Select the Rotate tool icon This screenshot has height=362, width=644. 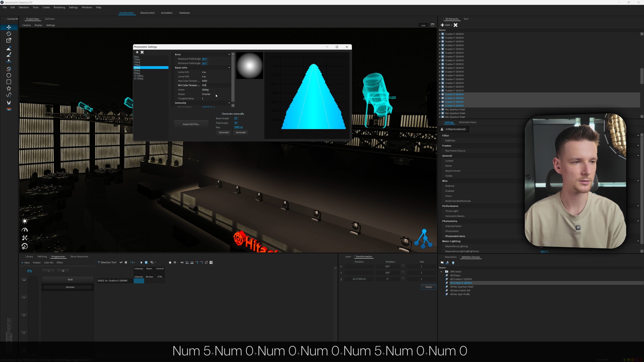(9, 34)
